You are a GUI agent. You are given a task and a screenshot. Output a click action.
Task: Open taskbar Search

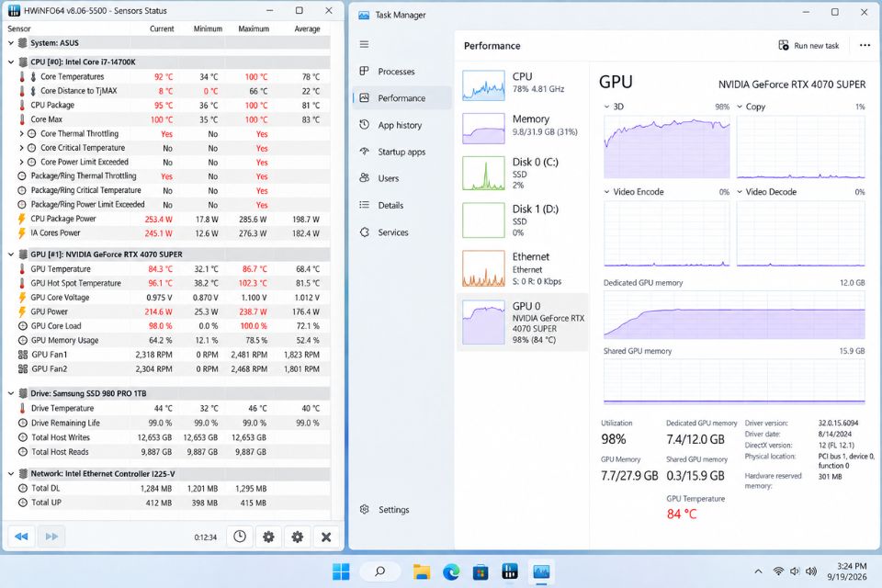click(x=379, y=571)
